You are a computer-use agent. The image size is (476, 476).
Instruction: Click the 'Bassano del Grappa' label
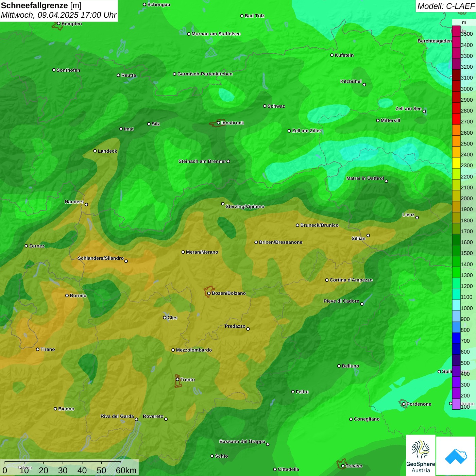[x=242, y=441]
